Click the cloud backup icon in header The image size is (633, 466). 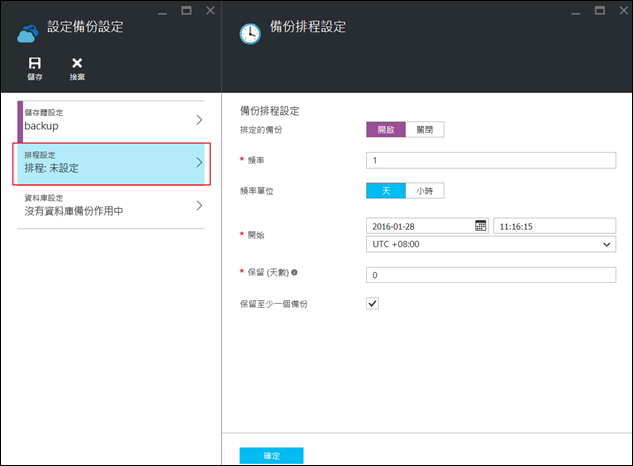click(x=27, y=32)
